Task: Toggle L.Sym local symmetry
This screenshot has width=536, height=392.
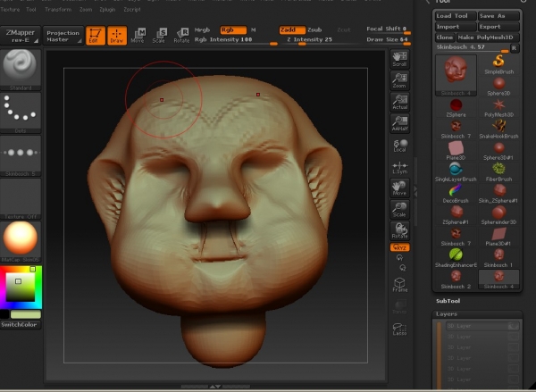Action: (399, 168)
